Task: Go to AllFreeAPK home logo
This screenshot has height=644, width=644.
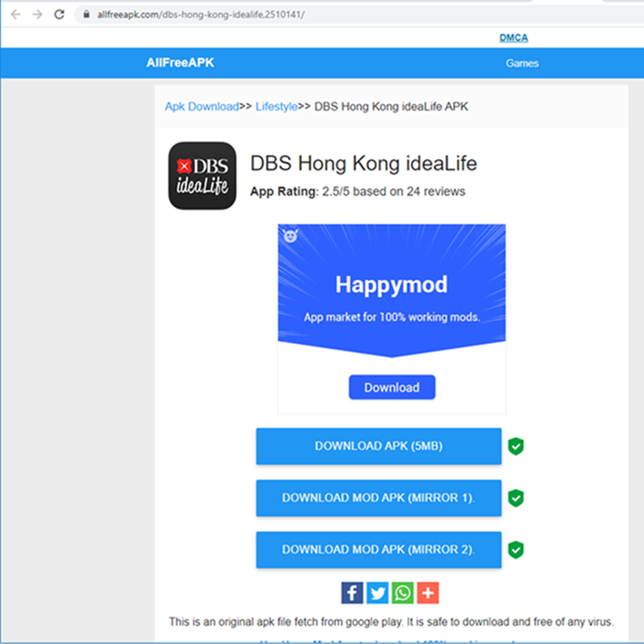Action: coord(180,63)
